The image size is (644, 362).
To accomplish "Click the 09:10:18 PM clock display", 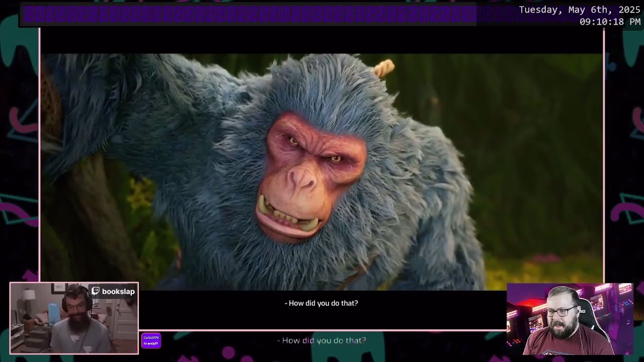I will [610, 22].
